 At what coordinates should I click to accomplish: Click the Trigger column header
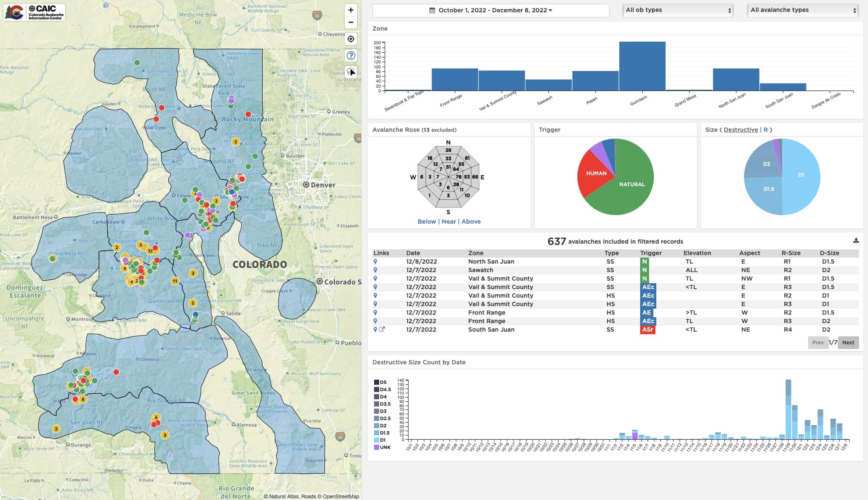pyautogui.click(x=651, y=253)
